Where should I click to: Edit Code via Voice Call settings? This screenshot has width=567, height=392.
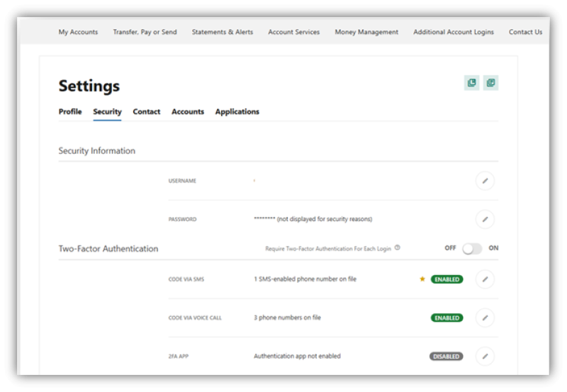pos(485,318)
